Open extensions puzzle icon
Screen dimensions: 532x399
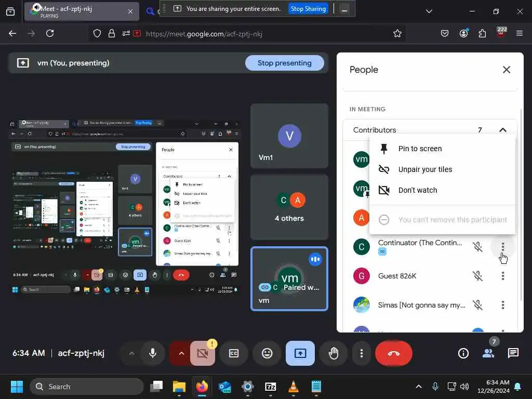tap(482, 33)
